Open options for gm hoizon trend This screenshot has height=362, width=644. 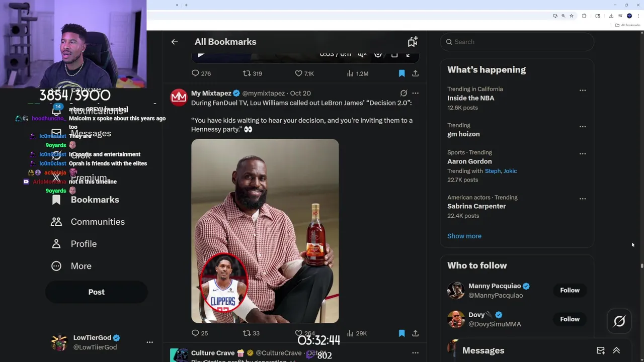pos(583,127)
